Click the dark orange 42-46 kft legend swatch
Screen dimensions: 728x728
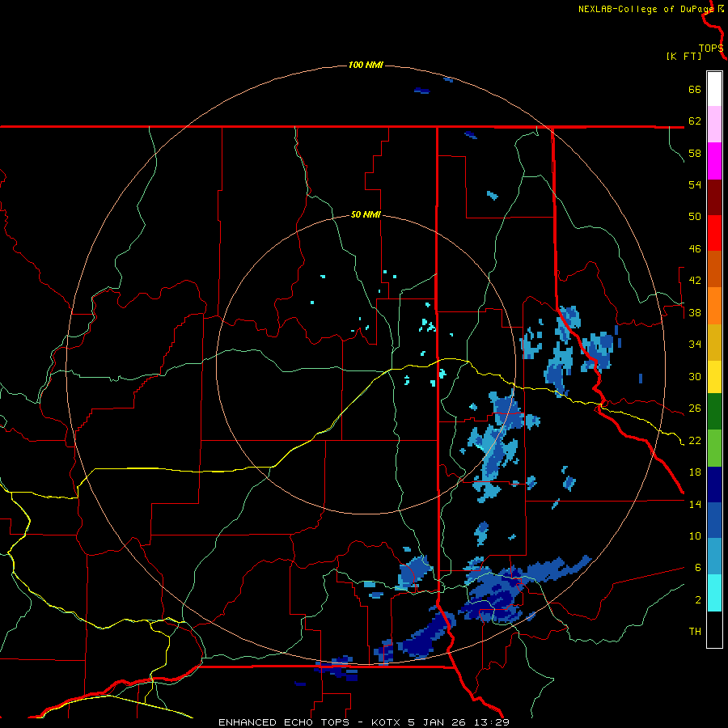pyautogui.click(x=714, y=269)
